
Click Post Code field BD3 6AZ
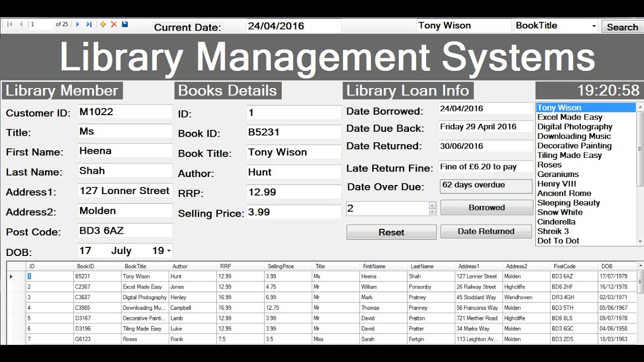(x=125, y=231)
